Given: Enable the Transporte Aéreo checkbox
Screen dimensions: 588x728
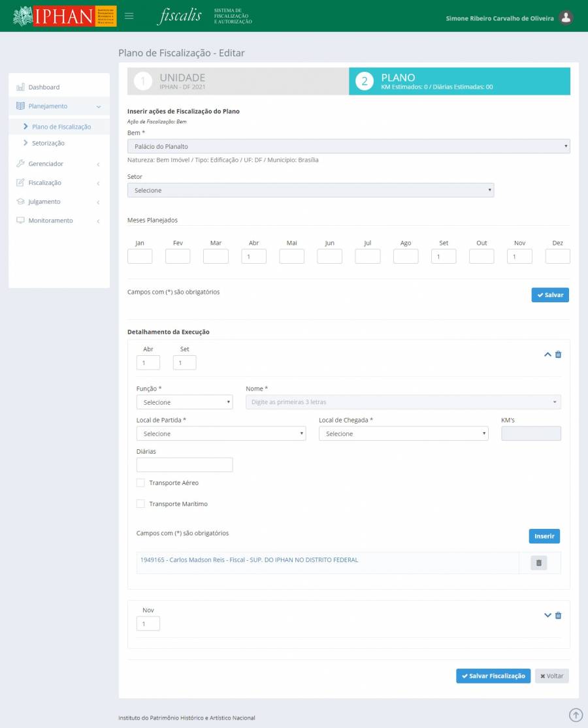Looking at the screenshot, I should click(140, 483).
